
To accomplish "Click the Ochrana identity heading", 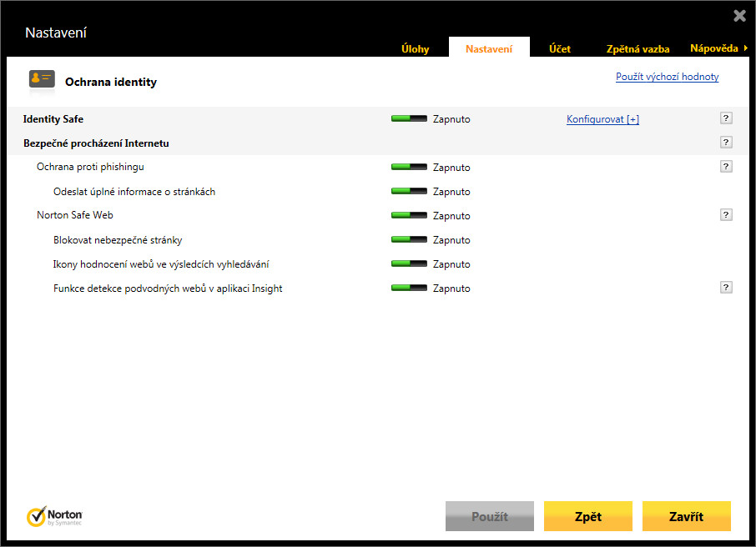I will (x=111, y=82).
